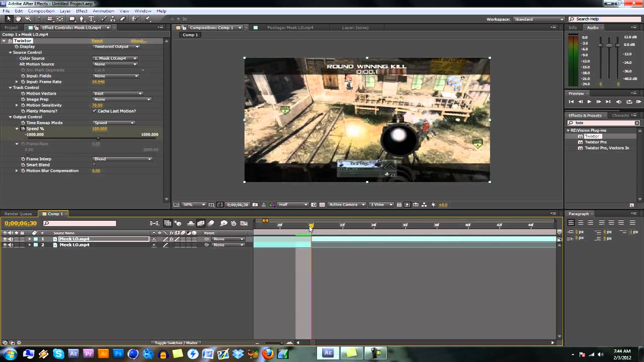This screenshot has height=362, width=644.
Task: Click the Speed % slider handle
Action: point(98,138)
